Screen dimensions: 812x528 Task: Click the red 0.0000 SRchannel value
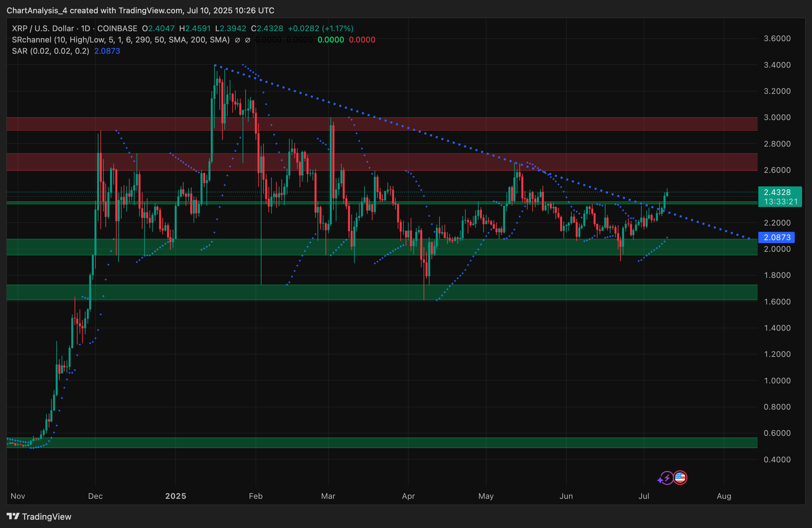point(362,40)
